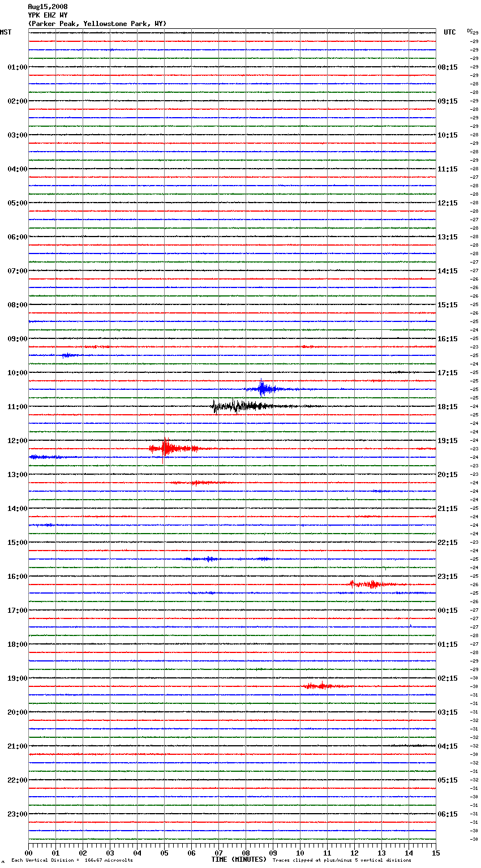
Task: Click the bottom axis minute tick '08'
Action: point(246,853)
